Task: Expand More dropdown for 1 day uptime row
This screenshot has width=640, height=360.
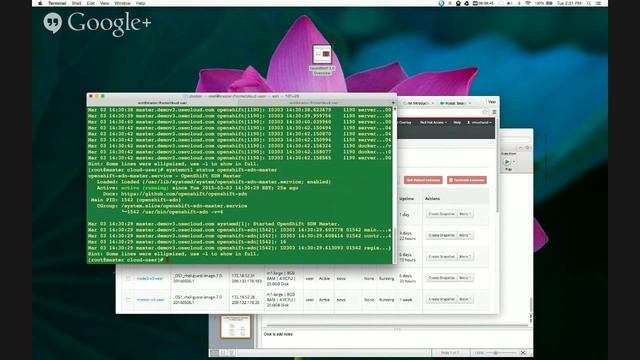Action: coord(465,214)
